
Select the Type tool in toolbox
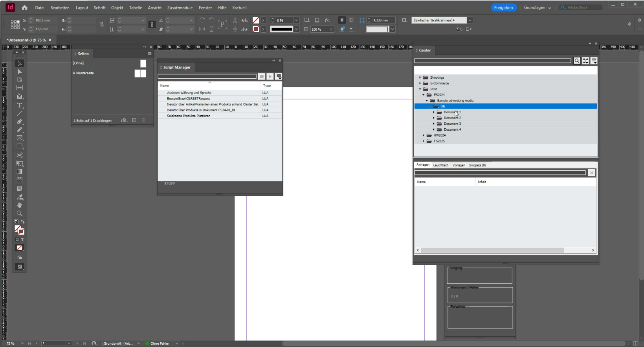point(19,105)
